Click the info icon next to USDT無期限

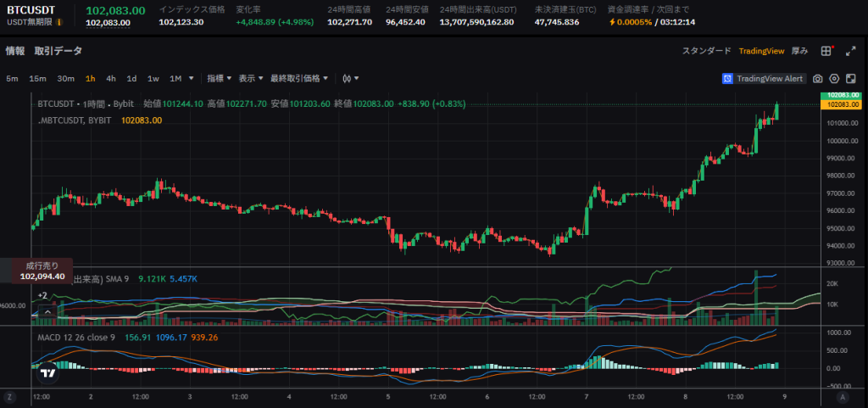coord(59,22)
